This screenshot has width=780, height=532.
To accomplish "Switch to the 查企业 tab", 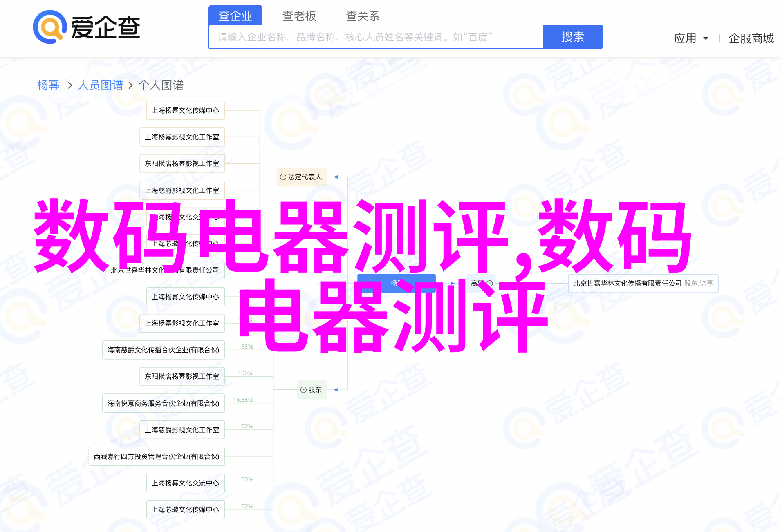I will pos(235,16).
